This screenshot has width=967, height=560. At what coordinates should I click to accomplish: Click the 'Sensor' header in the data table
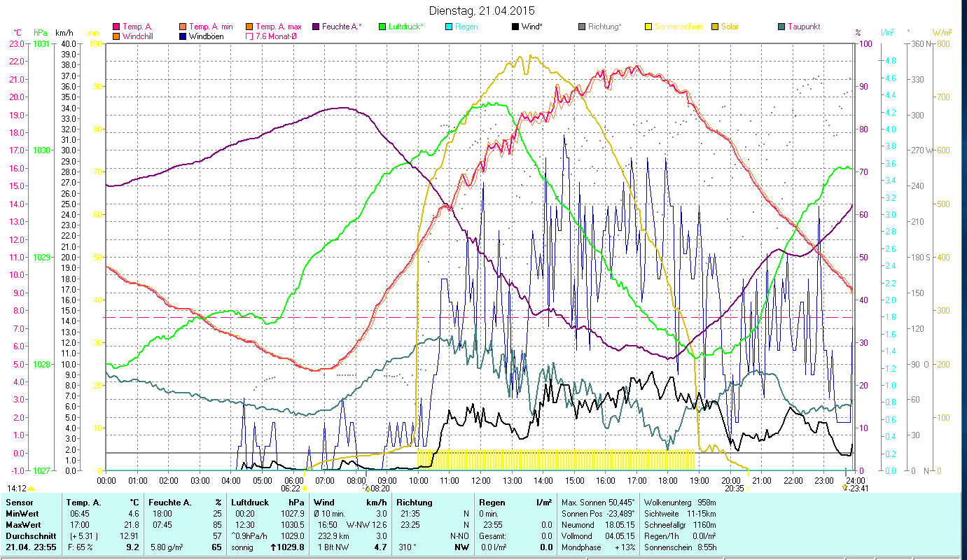(19, 502)
